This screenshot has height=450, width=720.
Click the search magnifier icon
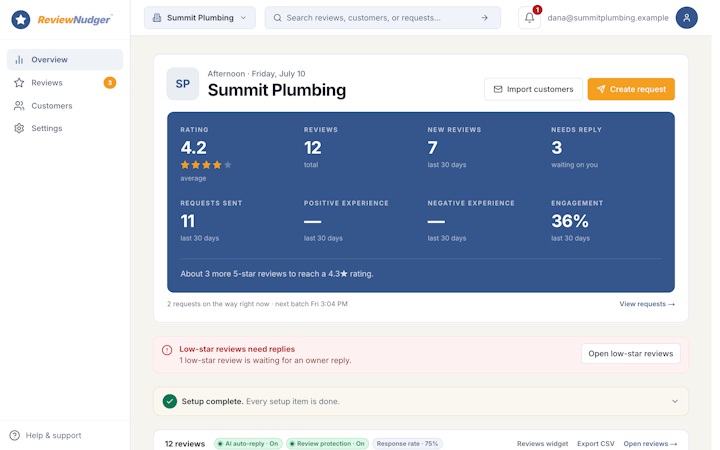click(x=277, y=18)
